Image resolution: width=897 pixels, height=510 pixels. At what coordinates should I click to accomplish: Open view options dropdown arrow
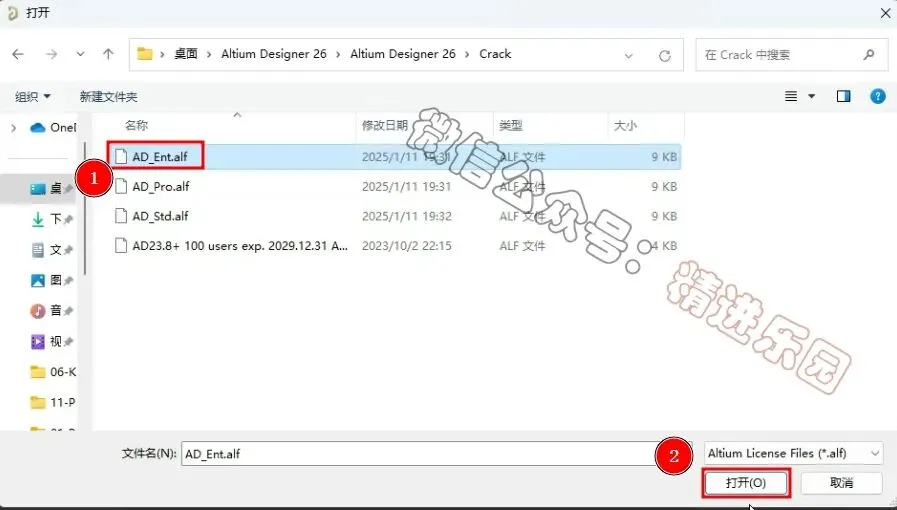[811, 96]
